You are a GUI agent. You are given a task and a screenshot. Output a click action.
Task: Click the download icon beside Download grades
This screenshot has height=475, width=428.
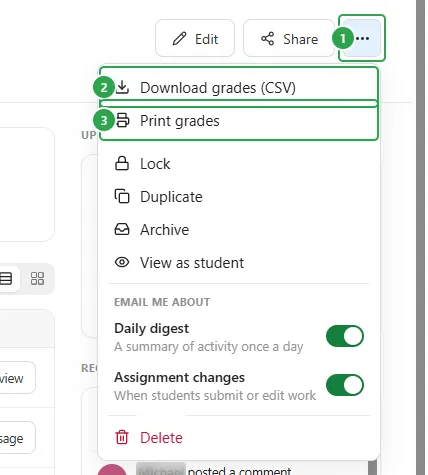coord(122,88)
